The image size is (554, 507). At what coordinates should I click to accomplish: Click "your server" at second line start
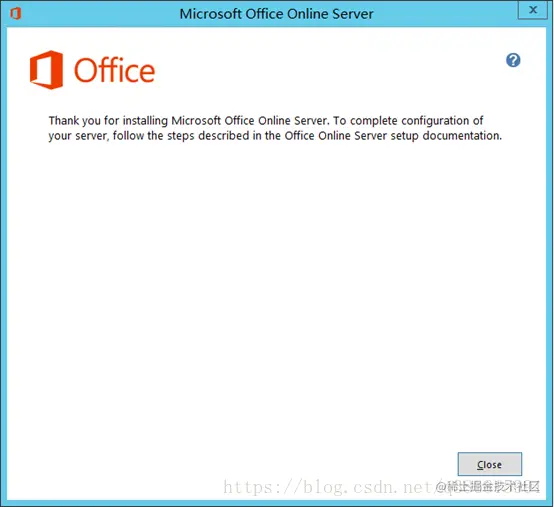(x=78, y=136)
